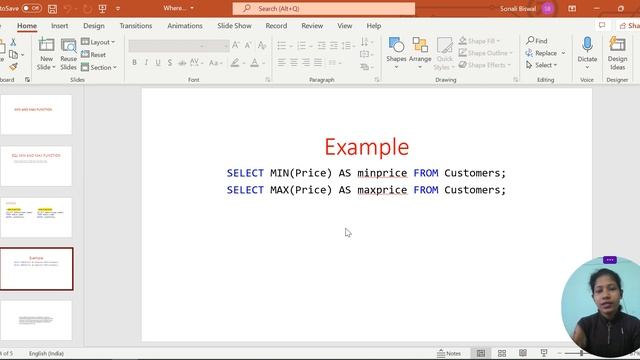This screenshot has width=640, height=360.
Task: Click the Cut scissors icon
Action: pos(13,42)
